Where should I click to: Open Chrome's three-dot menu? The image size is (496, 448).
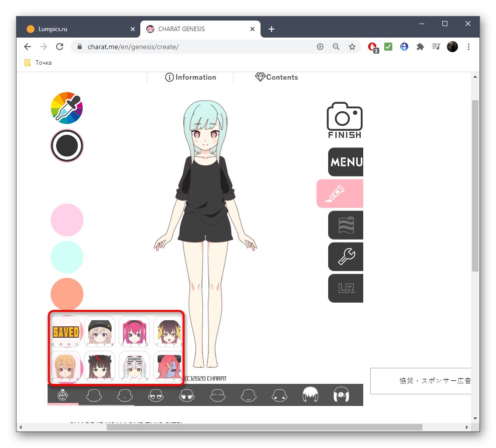tap(468, 47)
